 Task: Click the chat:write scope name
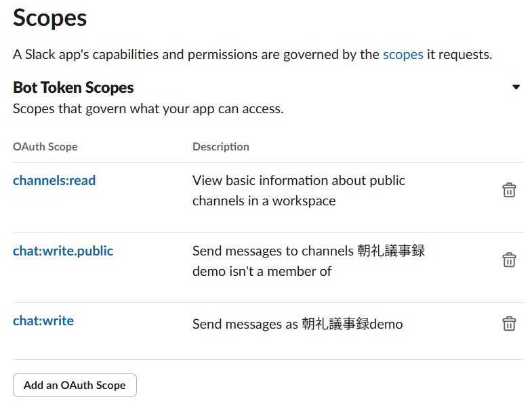(43, 321)
